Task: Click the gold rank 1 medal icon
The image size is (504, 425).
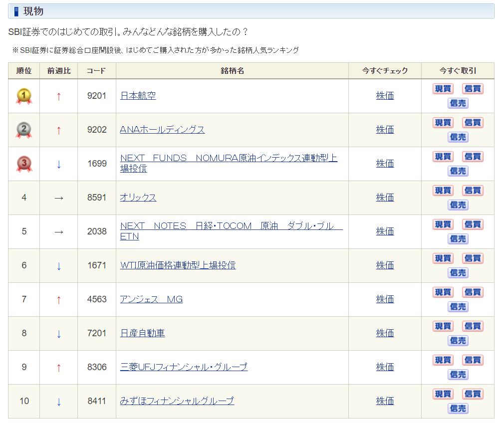Action: tap(24, 96)
